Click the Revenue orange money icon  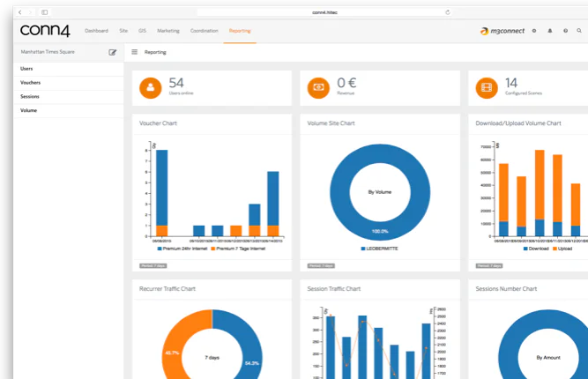click(318, 88)
